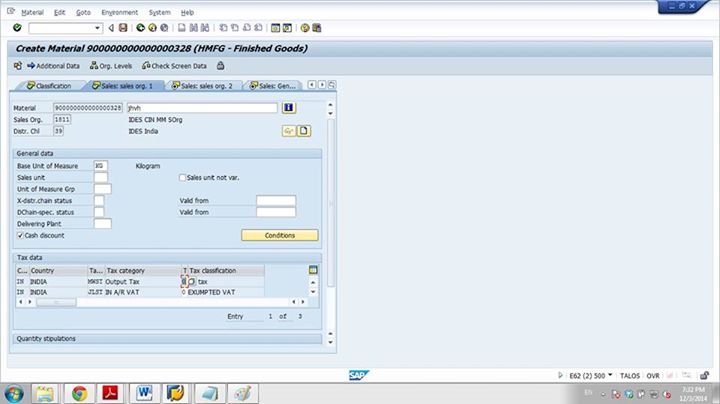Viewport: 720px width, 404px height.
Task: Open the Edit menu
Action: coord(60,12)
